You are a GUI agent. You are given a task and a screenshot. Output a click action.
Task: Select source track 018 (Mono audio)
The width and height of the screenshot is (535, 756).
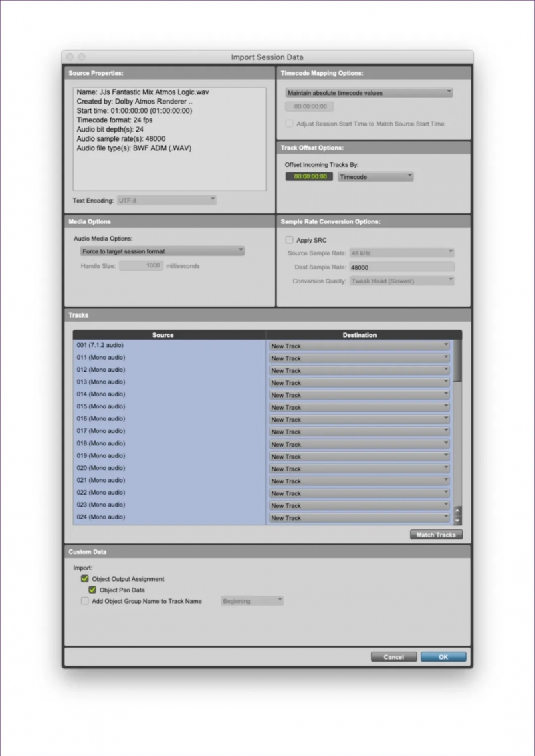[x=169, y=444]
